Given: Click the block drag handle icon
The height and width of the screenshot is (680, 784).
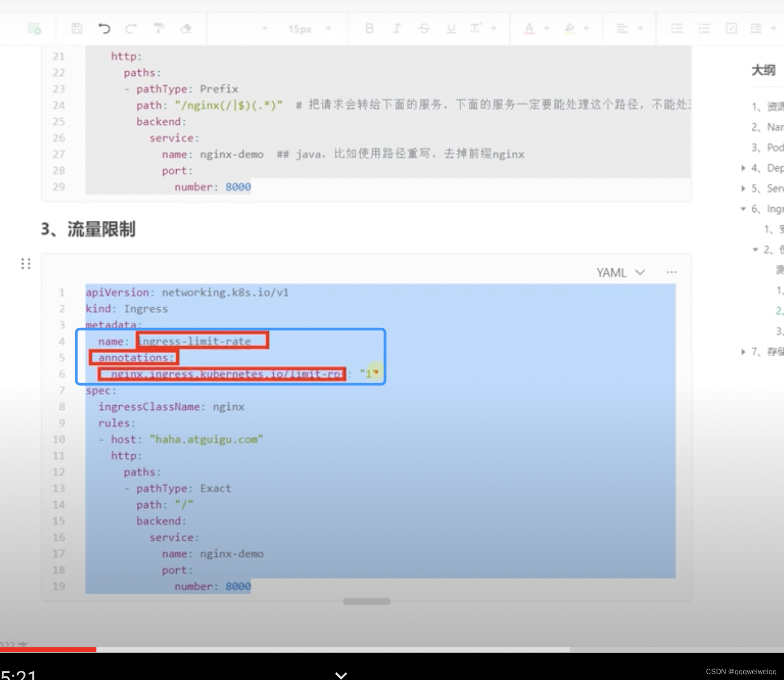Looking at the screenshot, I should (26, 264).
